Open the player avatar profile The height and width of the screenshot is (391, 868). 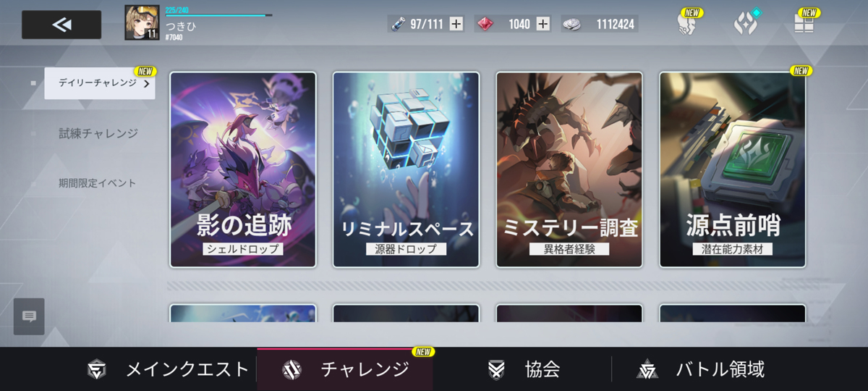tap(142, 23)
